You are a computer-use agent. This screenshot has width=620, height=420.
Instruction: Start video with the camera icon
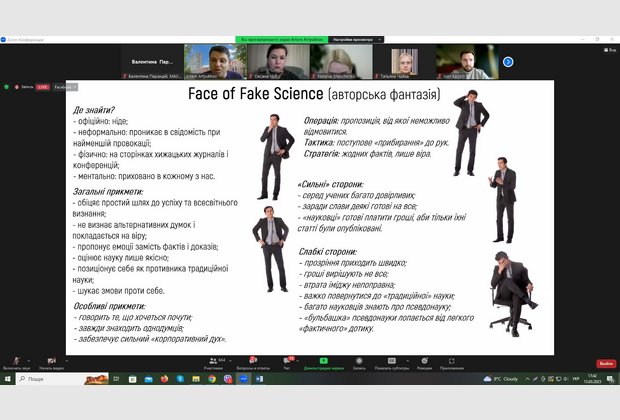click(51, 363)
